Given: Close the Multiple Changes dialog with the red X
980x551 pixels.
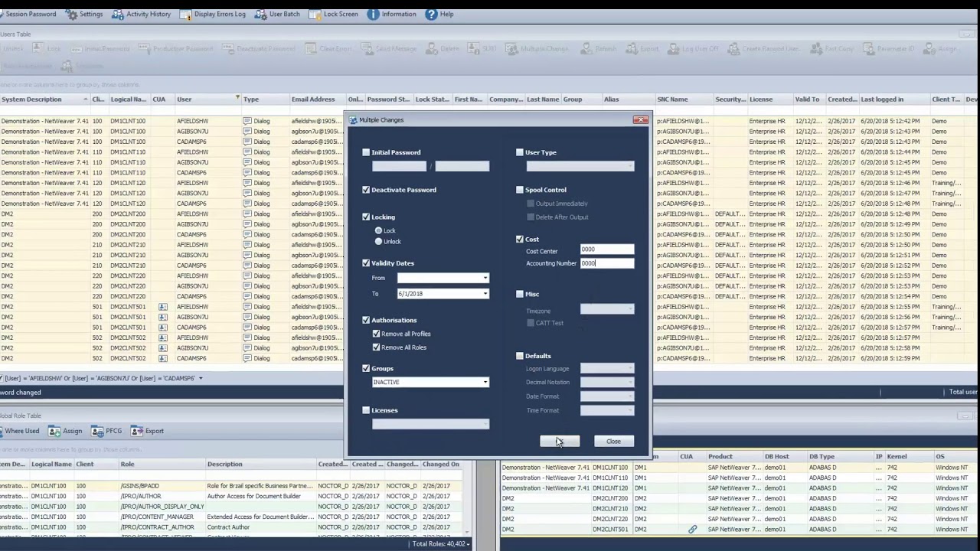Looking at the screenshot, I should point(640,120).
